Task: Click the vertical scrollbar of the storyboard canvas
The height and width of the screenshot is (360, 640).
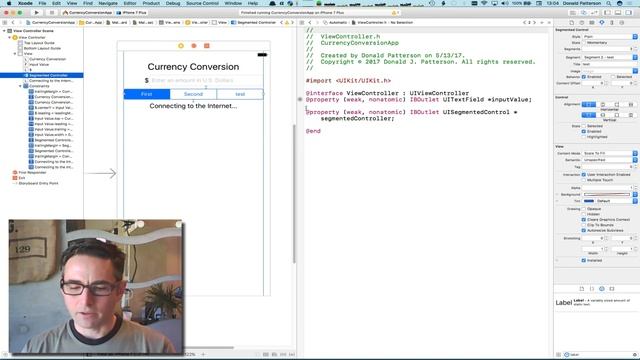Action: point(293,194)
